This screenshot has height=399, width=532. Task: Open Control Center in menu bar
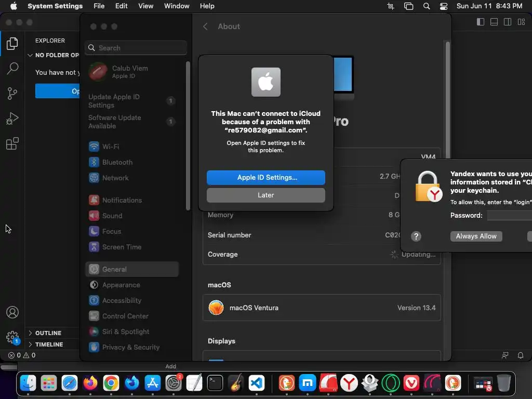pyautogui.click(x=444, y=6)
